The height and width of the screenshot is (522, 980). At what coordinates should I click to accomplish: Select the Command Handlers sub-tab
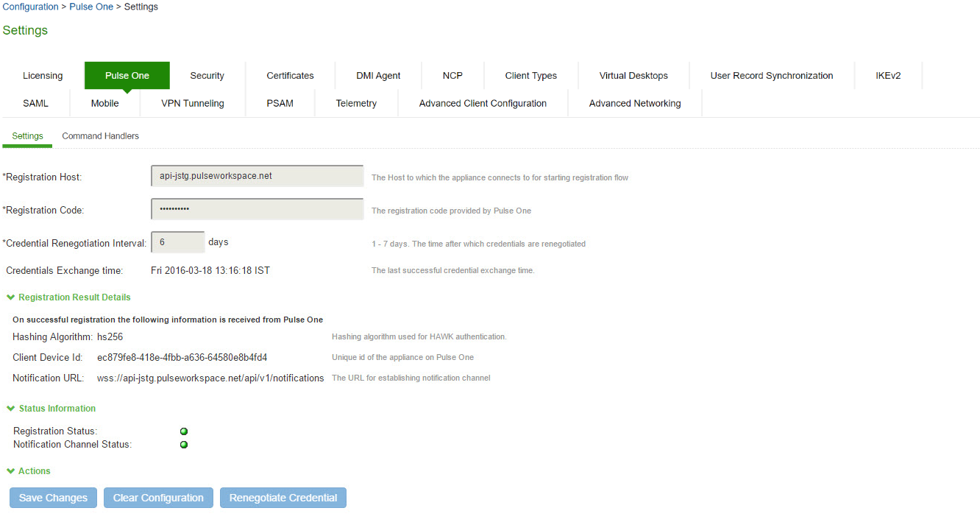coord(100,136)
